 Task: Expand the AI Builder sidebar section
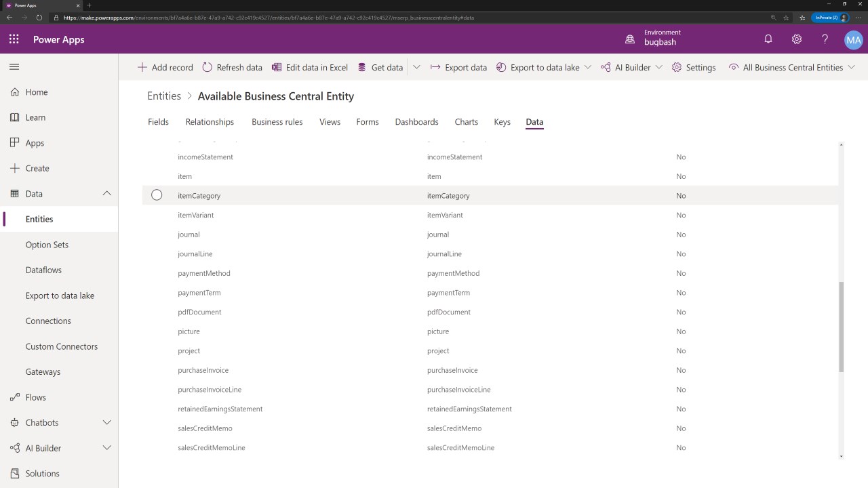106,448
